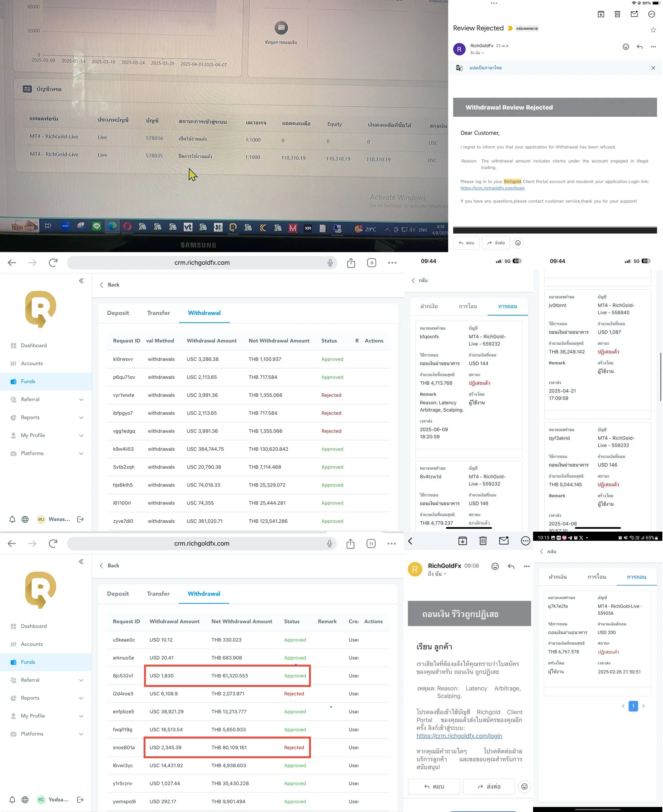Image resolution: width=663 pixels, height=812 pixels.
Task: Click the crm.richgoldfx.com address field above Wanas CRM
Action: click(x=202, y=262)
